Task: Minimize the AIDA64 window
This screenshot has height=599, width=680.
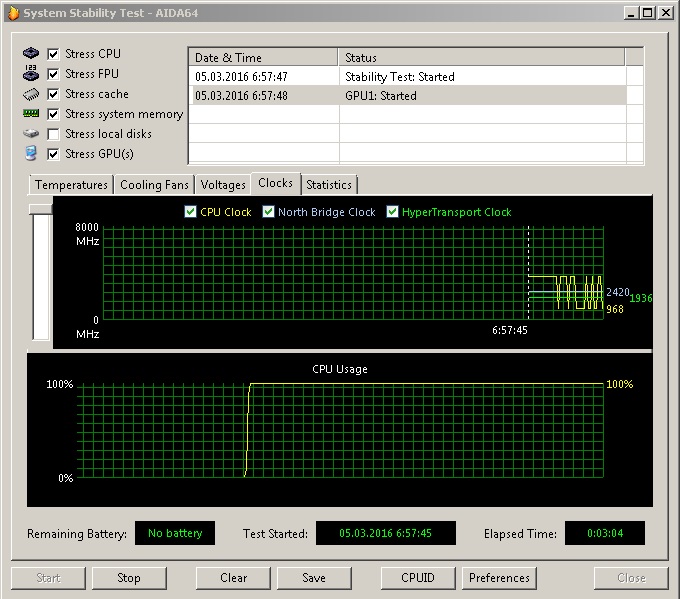Action: tap(631, 13)
